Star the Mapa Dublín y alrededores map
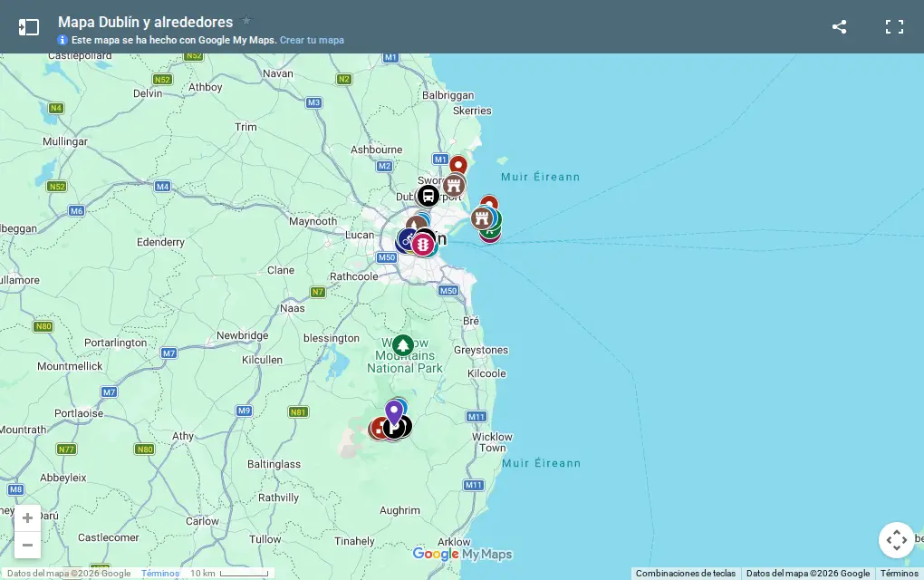Image resolution: width=924 pixels, height=580 pixels. point(246,21)
